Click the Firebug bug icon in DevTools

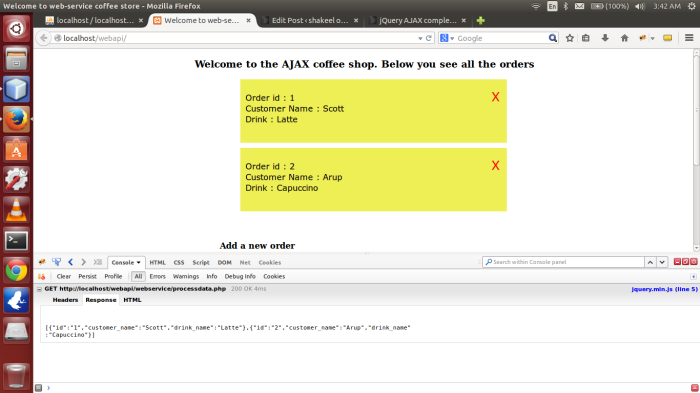tap(42, 262)
